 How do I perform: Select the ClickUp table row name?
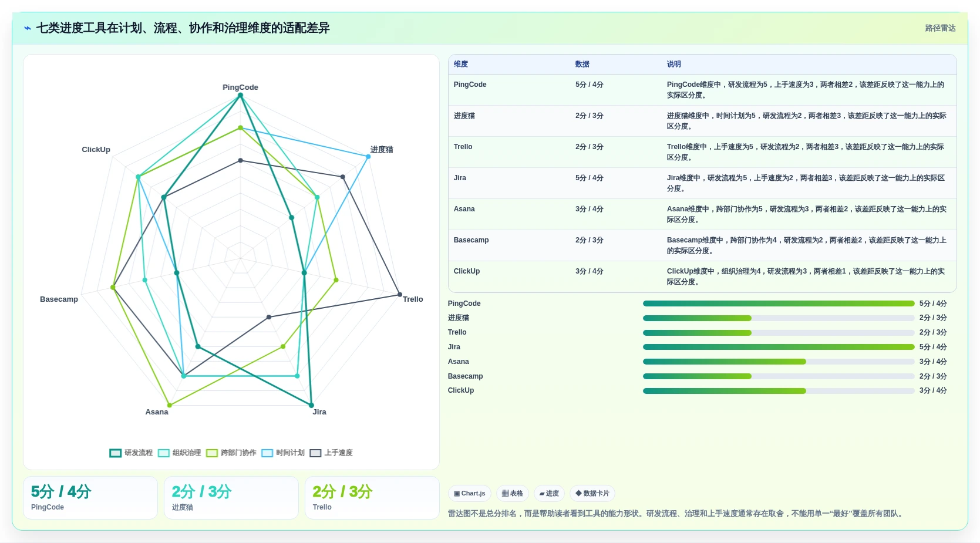(x=467, y=271)
